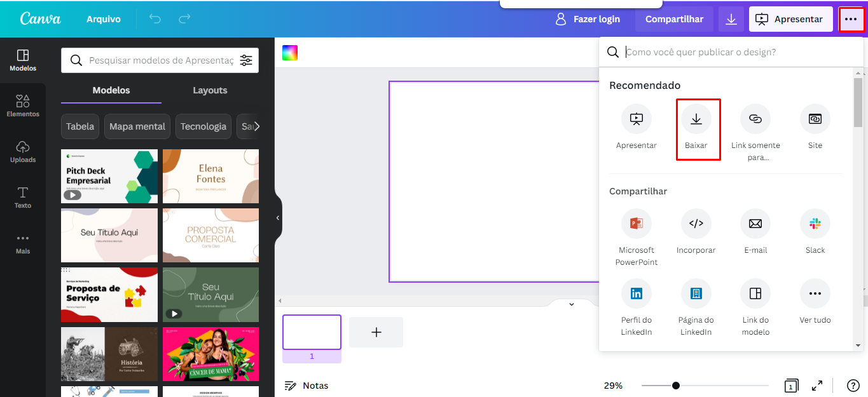
Task: Choose the Câncer de Mama template
Action: point(210,354)
